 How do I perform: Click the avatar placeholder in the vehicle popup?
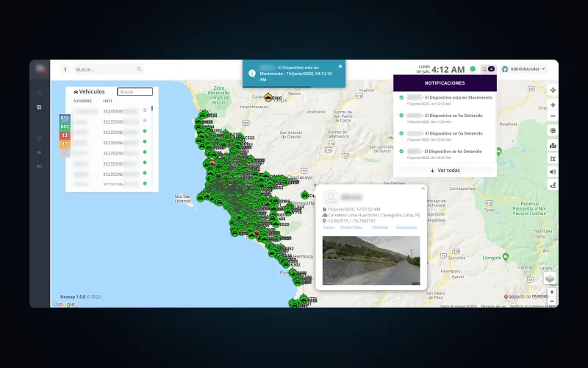coord(331,197)
